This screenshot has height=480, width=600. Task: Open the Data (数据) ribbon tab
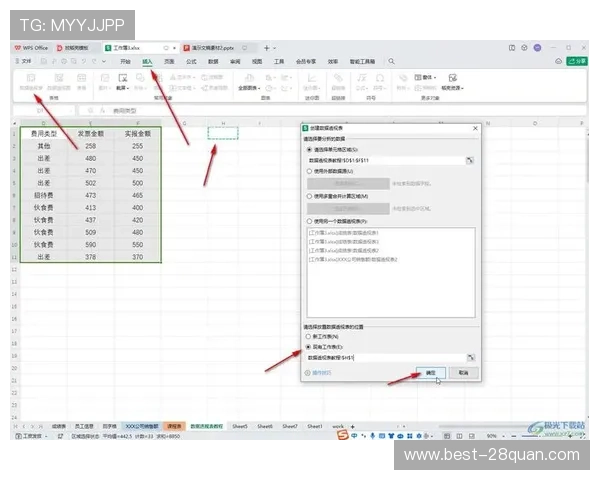[213, 62]
